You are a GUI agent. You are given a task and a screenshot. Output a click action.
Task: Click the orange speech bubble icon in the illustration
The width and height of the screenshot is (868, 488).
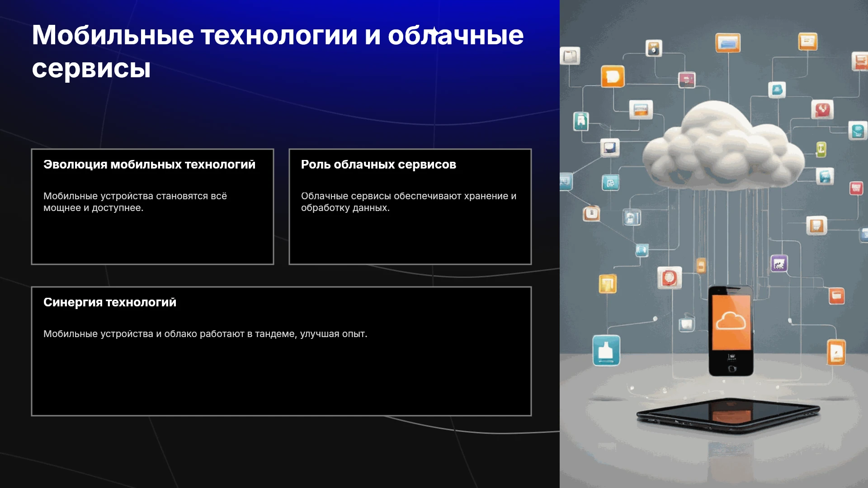613,76
